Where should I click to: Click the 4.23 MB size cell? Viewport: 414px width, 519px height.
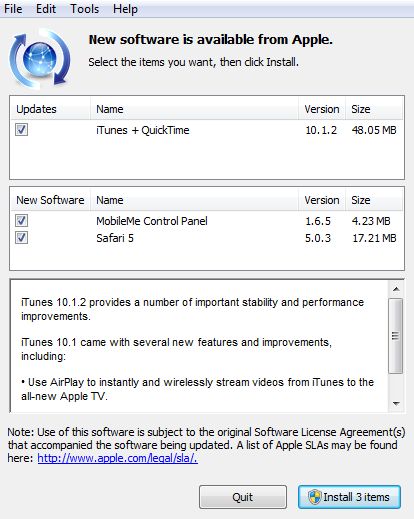coord(371,221)
